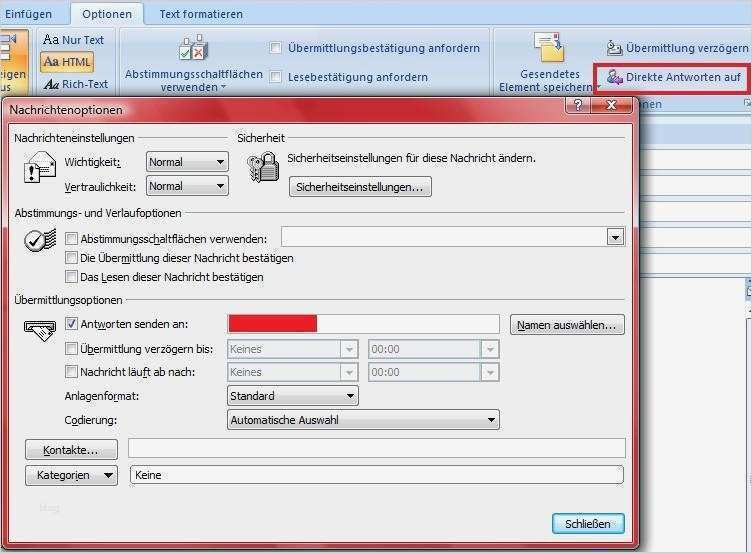Click the ribbon group dialog launcher arrow

pyautogui.click(x=747, y=103)
